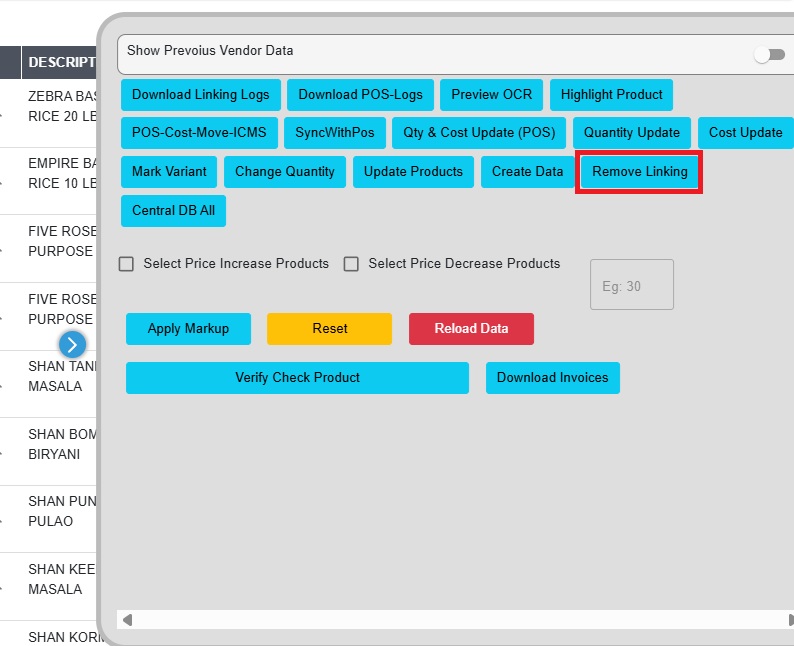Viewport: 794px width, 646px height.
Task: Click Download POS-Logs button
Action: (x=360, y=95)
